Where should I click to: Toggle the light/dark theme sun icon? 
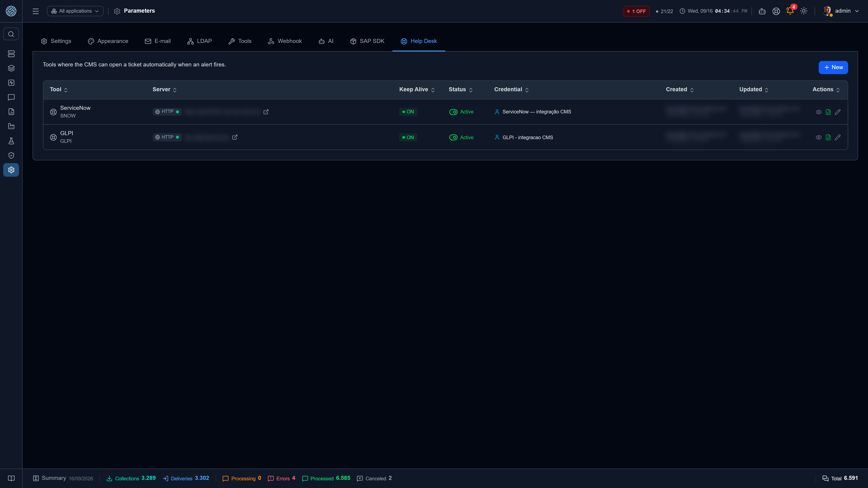pyautogui.click(x=804, y=11)
